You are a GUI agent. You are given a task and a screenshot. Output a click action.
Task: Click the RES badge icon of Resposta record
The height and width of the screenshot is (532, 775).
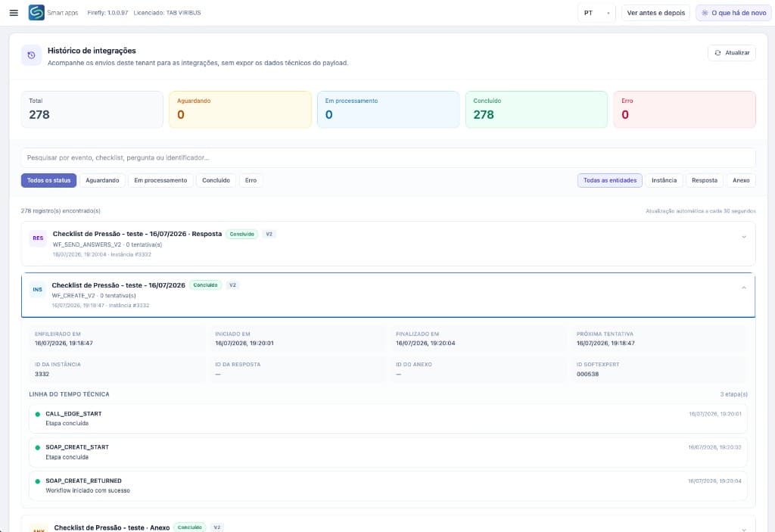pyautogui.click(x=38, y=238)
